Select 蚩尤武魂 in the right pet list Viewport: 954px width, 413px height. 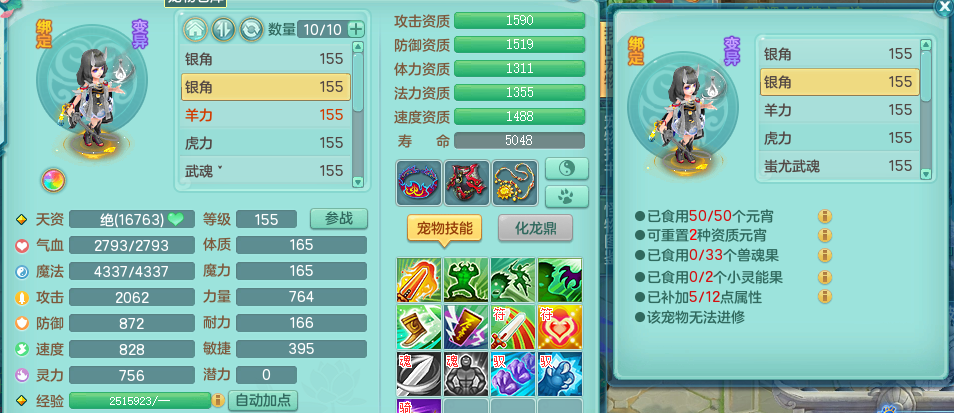840,165
